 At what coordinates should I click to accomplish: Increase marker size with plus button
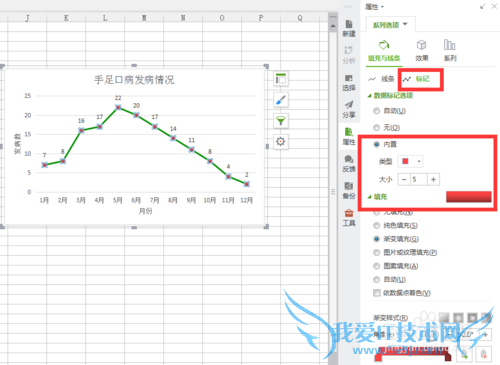433,180
